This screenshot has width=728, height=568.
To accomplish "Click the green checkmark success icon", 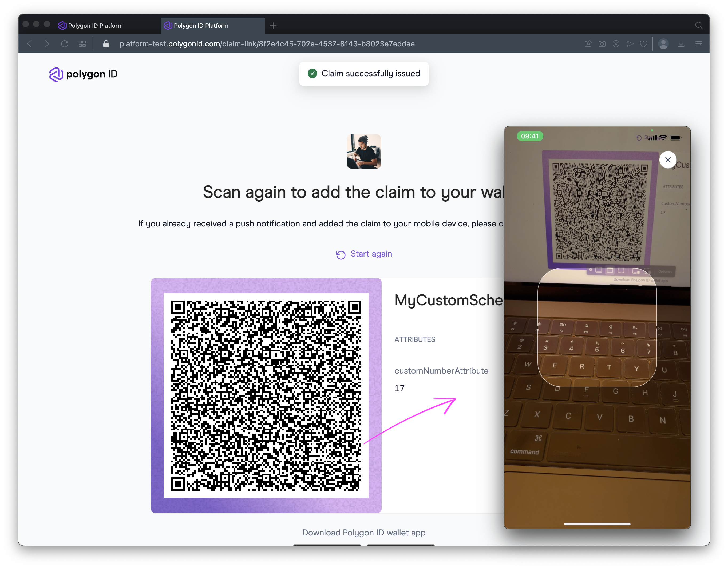I will pyautogui.click(x=313, y=74).
